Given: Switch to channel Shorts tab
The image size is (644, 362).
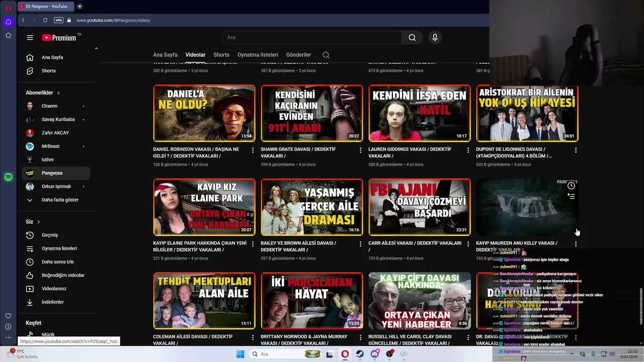Looking at the screenshot, I should tap(221, 55).
